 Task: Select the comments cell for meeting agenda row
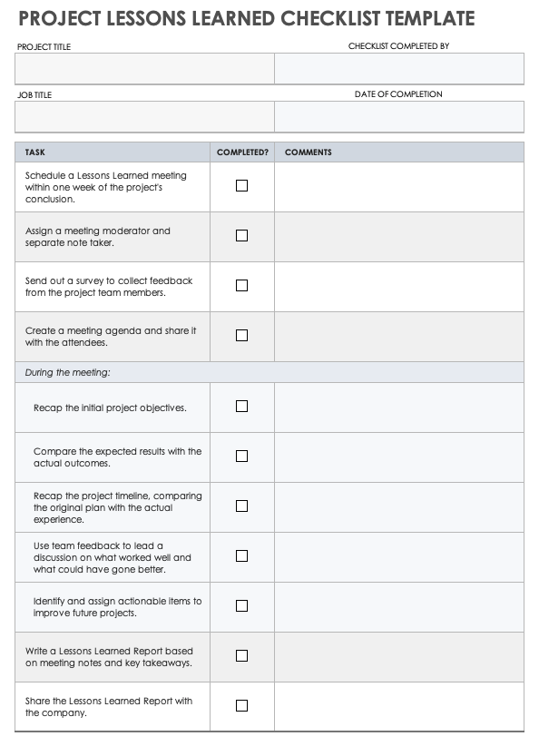pyautogui.click(x=399, y=337)
